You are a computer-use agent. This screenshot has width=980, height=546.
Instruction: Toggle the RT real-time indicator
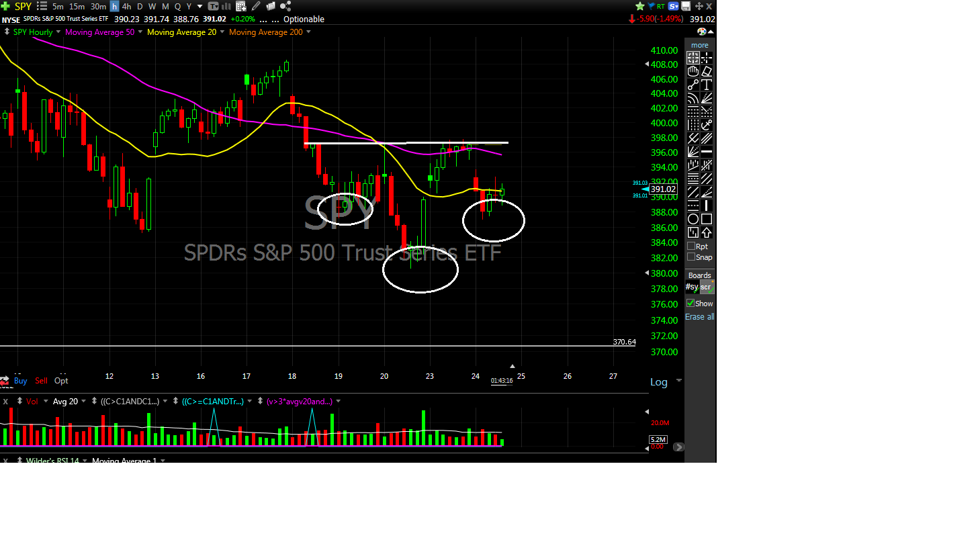pos(661,6)
